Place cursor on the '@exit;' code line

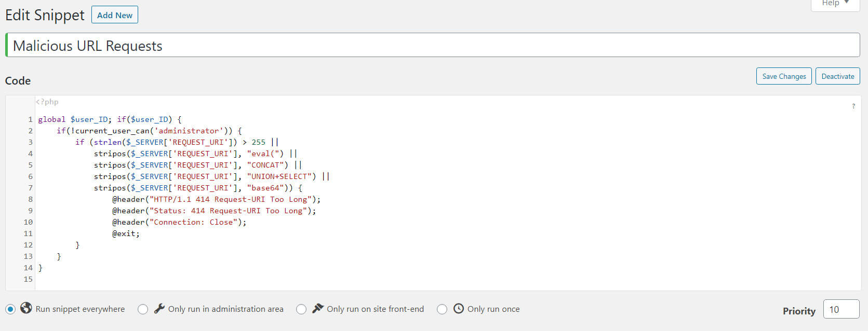pyautogui.click(x=126, y=233)
